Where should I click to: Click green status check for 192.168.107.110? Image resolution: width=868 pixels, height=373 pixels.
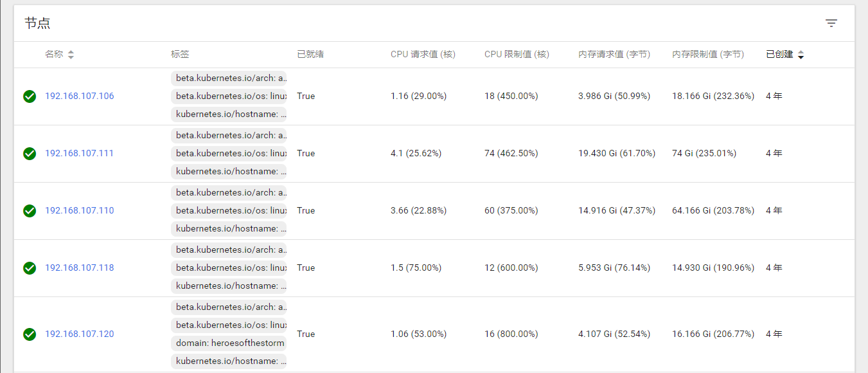30,211
